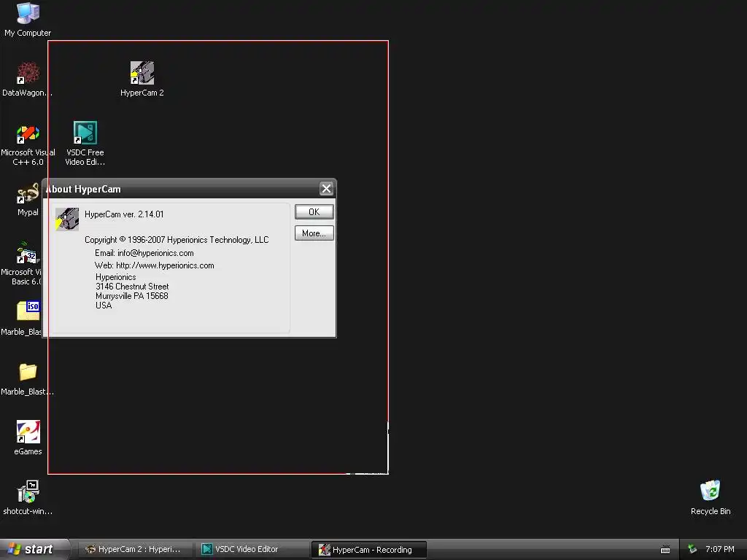
Task: Select the Marble_Blast folder icon
Action: (x=28, y=378)
